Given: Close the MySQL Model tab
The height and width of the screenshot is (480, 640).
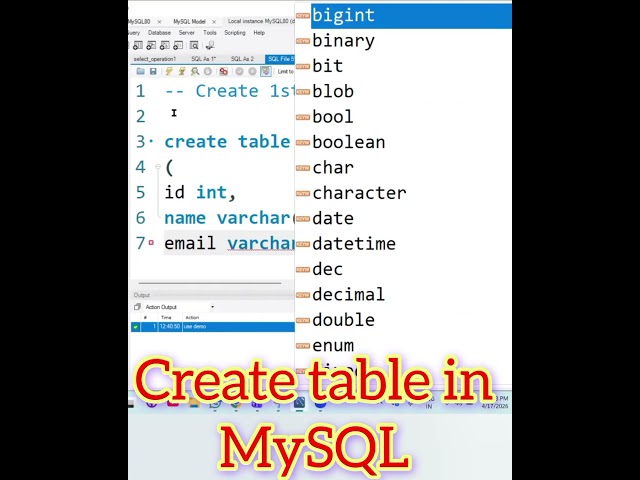Looking at the screenshot, I should coord(214,22).
